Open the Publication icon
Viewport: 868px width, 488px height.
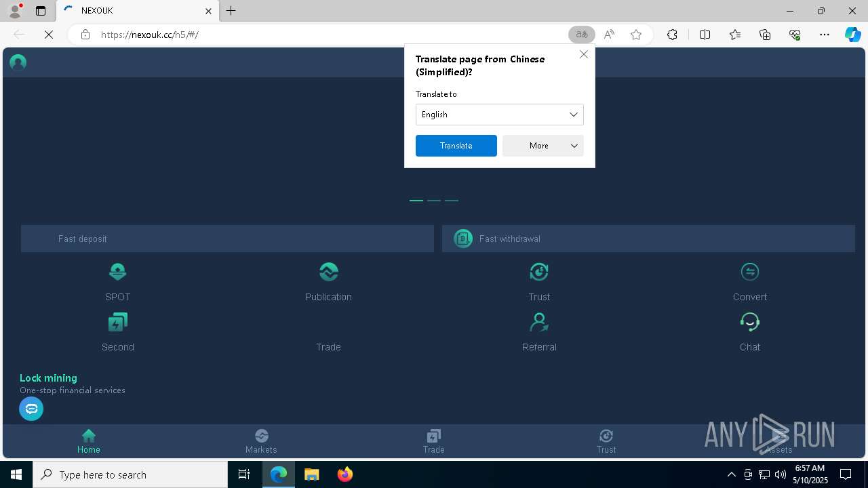point(328,272)
